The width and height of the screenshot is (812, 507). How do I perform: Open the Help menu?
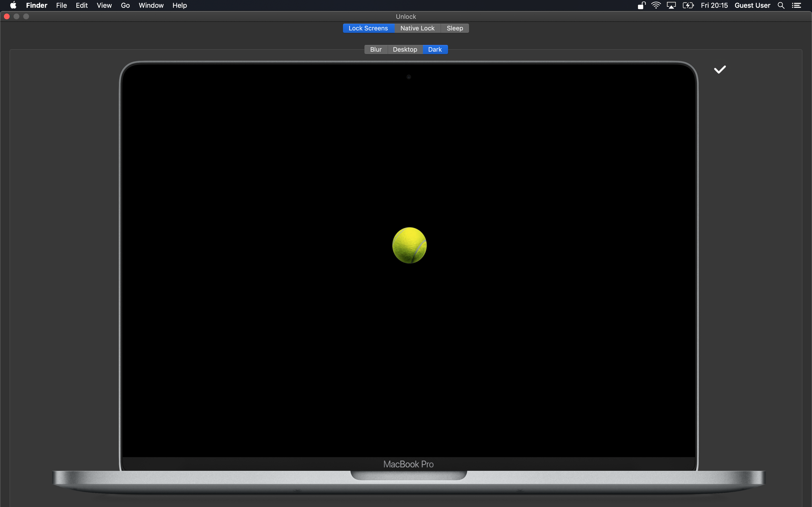(x=180, y=5)
